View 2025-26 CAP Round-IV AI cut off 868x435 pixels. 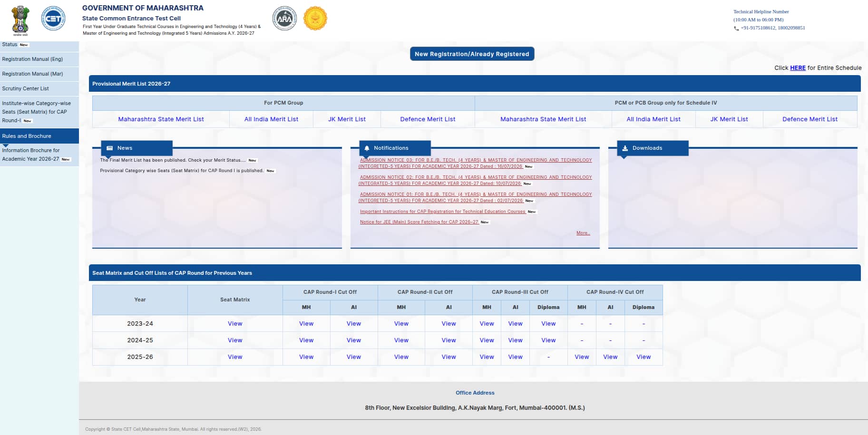[x=610, y=357]
